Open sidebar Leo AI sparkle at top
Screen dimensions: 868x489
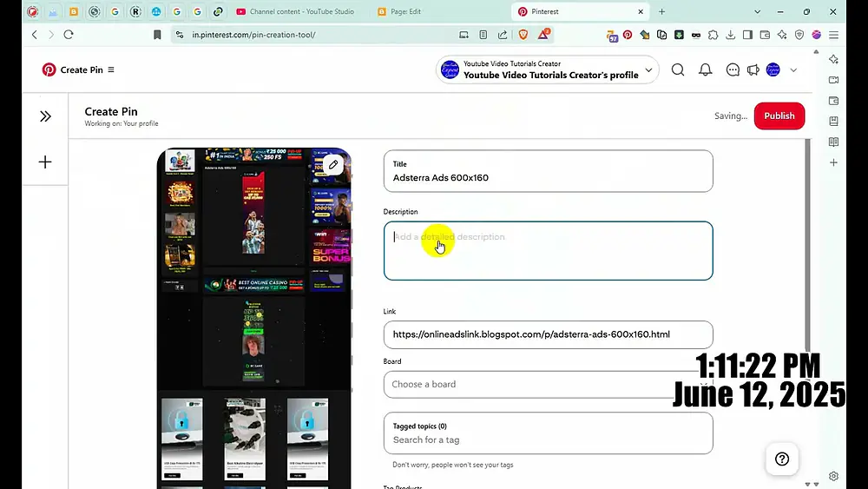click(x=833, y=59)
